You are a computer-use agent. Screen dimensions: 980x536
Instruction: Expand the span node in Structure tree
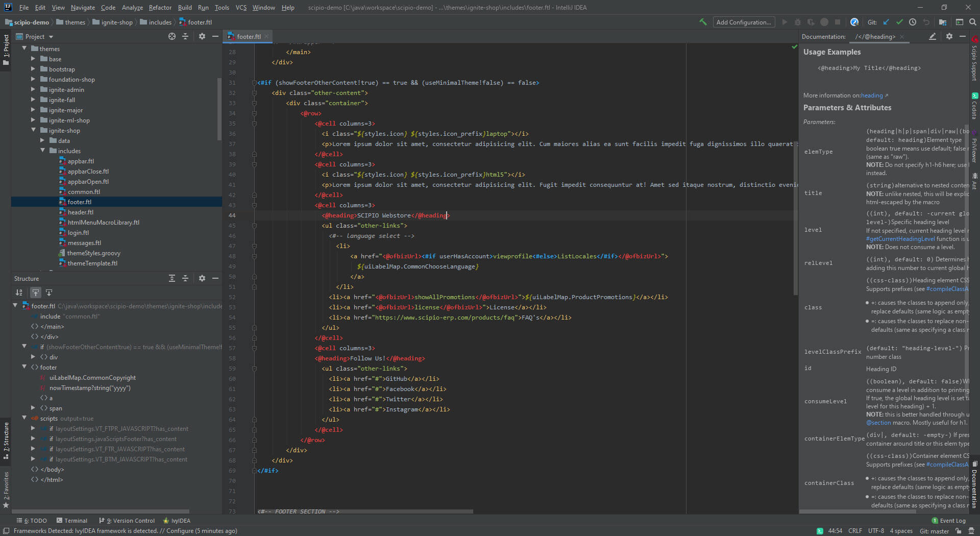pyautogui.click(x=33, y=408)
